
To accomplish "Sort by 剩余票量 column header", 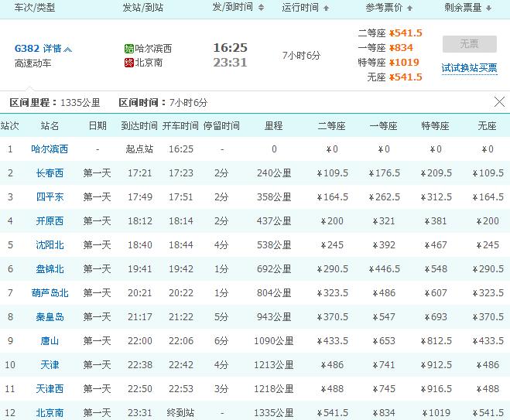I will coord(468,8).
